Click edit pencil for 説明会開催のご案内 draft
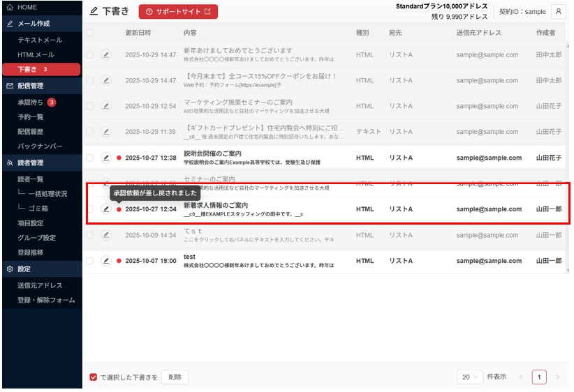574x392 pixels. click(106, 158)
